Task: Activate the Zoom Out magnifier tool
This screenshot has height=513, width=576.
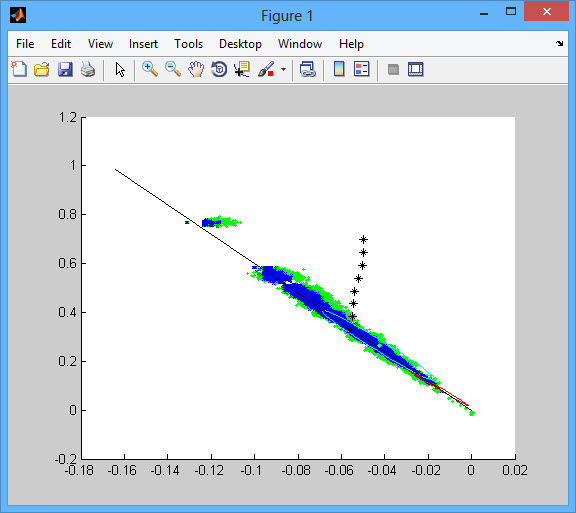Action: coord(173,69)
